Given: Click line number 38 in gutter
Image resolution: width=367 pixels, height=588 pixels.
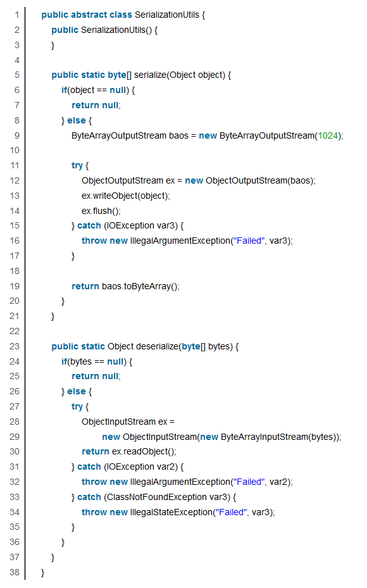Looking at the screenshot, I should pyautogui.click(x=15, y=572).
